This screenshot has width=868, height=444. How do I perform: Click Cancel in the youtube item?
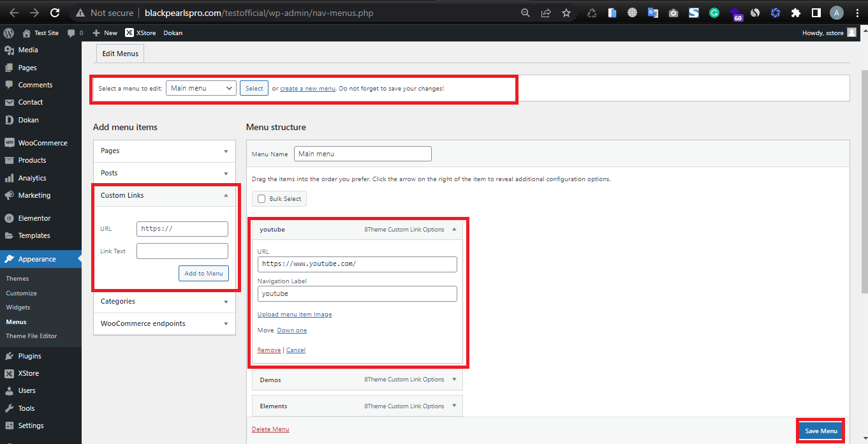click(x=296, y=350)
